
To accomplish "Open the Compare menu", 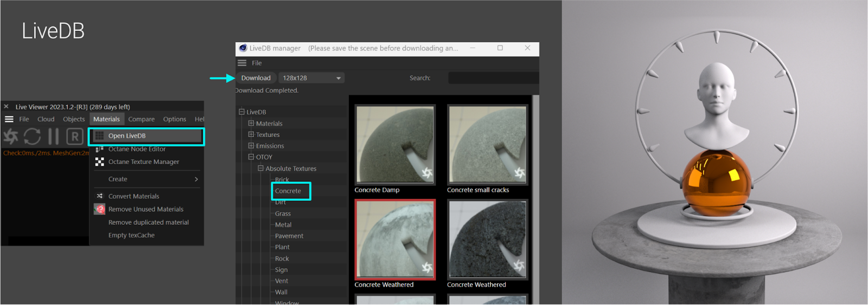I will coord(141,119).
